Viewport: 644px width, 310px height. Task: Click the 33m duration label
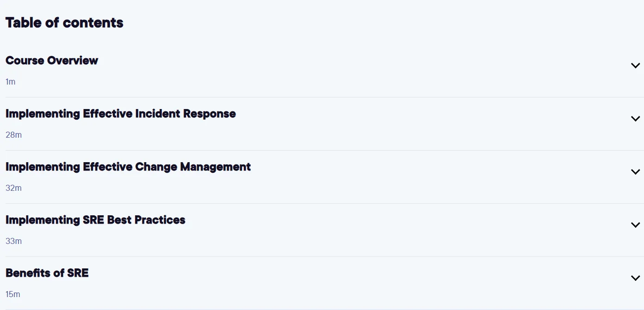pyautogui.click(x=13, y=241)
